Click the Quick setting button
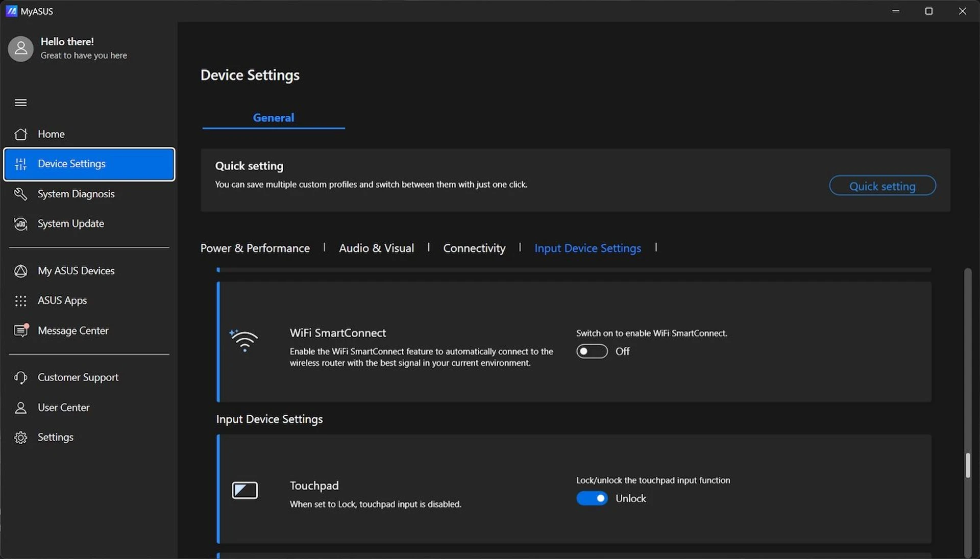 (x=883, y=186)
